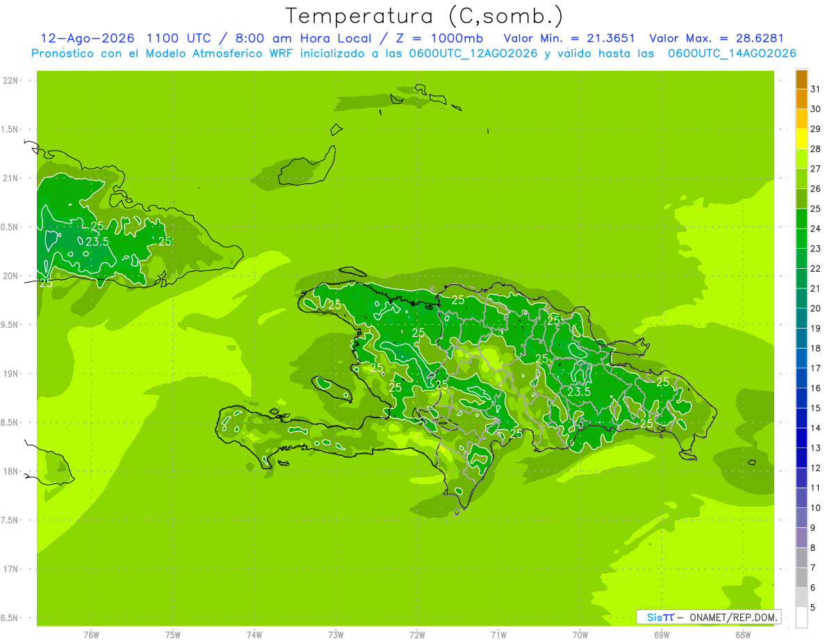
Task: Click the yellow 28 degree legend swatch
Action: pyautogui.click(x=801, y=140)
